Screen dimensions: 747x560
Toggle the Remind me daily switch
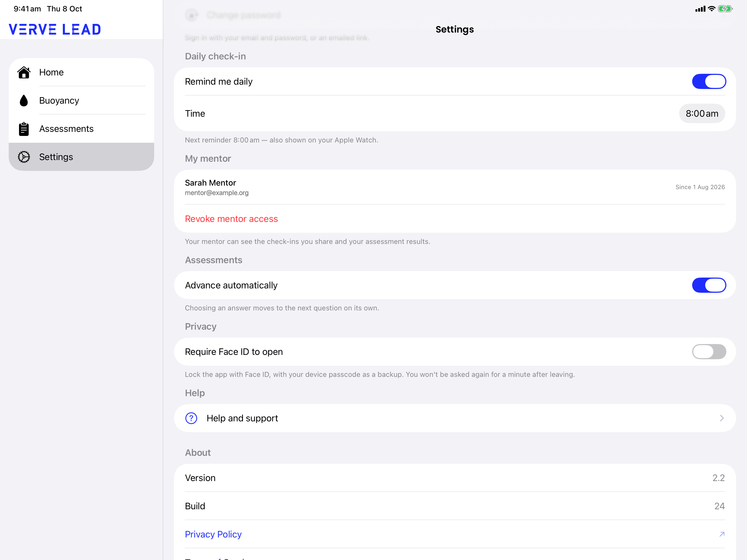pos(709,82)
